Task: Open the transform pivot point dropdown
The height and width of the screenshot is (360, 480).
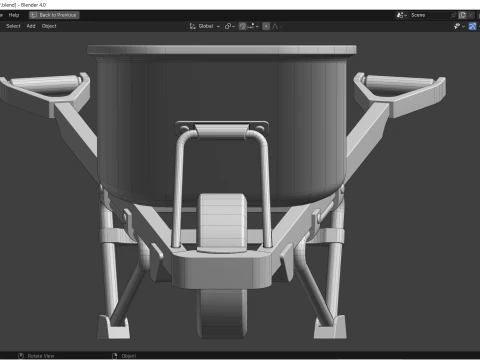Action: click(x=230, y=26)
